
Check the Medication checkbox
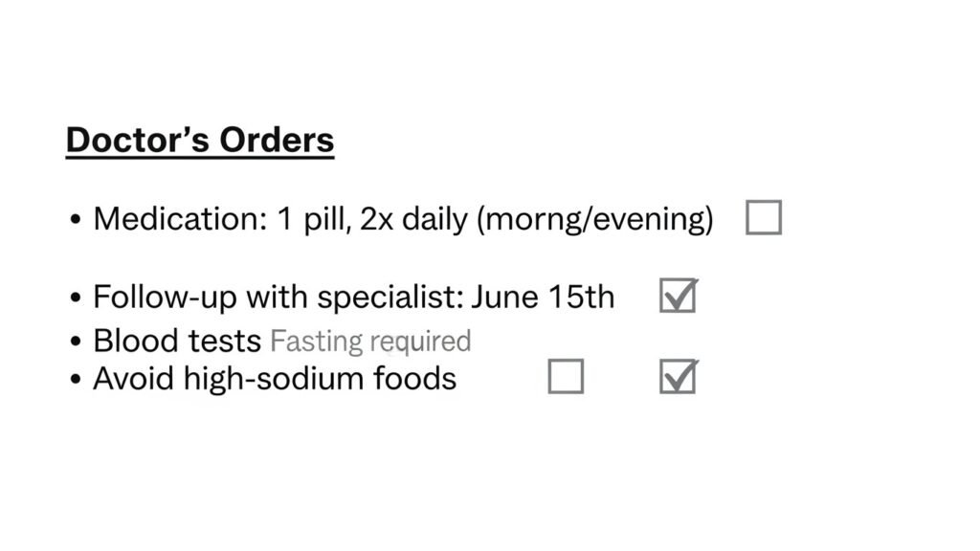pyautogui.click(x=763, y=218)
